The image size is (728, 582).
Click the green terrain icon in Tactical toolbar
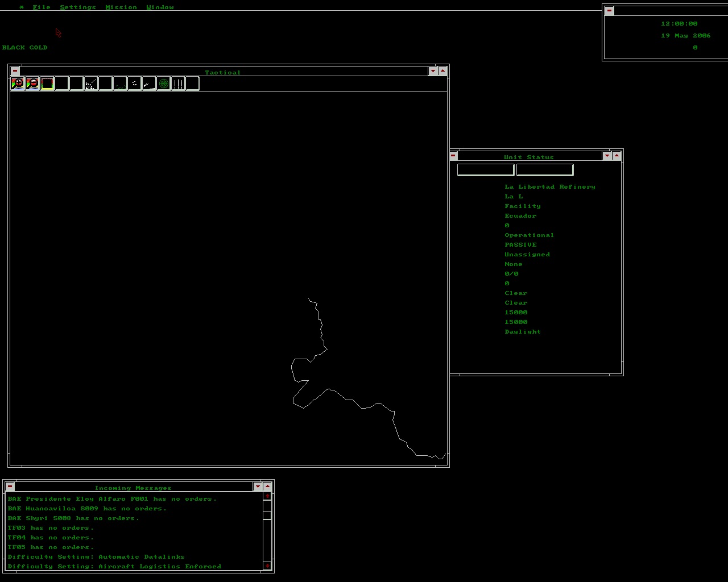(x=119, y=84)
